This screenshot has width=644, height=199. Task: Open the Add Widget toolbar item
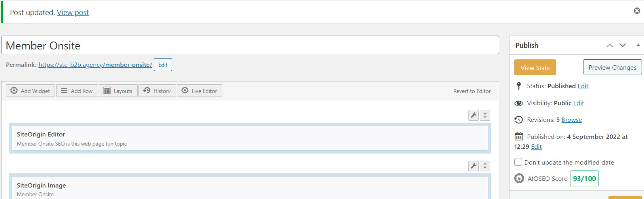point(30,91)
